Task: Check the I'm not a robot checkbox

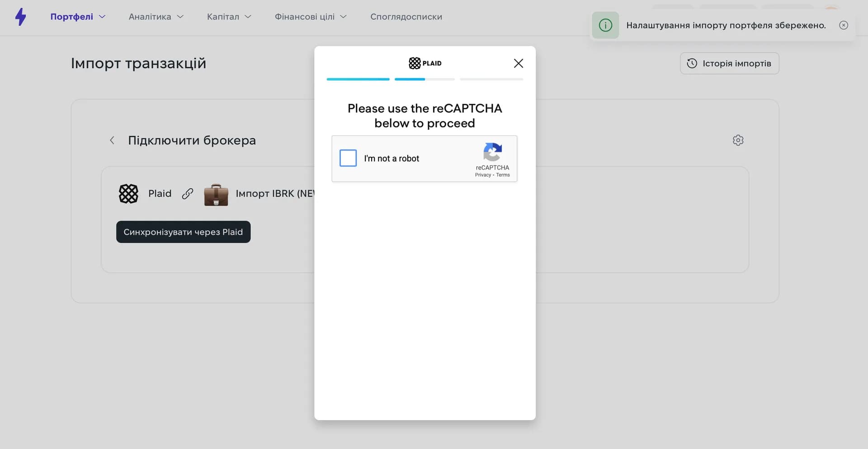Action: click(x=348, y=158)
